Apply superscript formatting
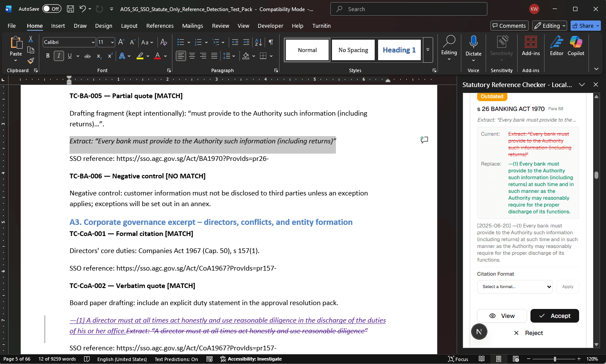This screenshot has height=364, width=606. tap(110, 56)
